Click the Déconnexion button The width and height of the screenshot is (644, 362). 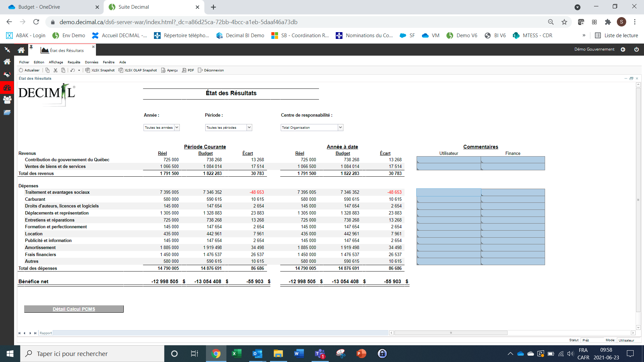[211, 70]
